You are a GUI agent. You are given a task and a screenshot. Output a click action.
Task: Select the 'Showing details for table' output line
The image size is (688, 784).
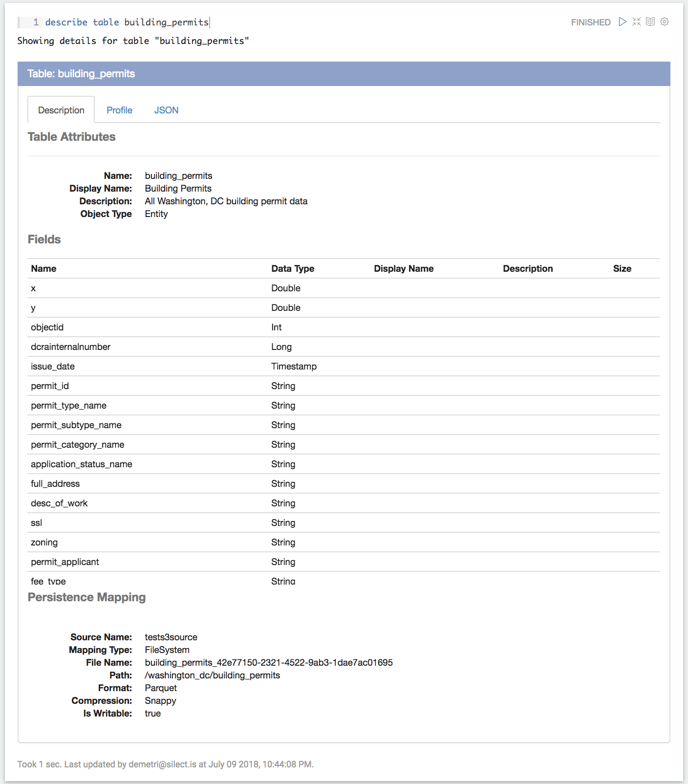133,41
